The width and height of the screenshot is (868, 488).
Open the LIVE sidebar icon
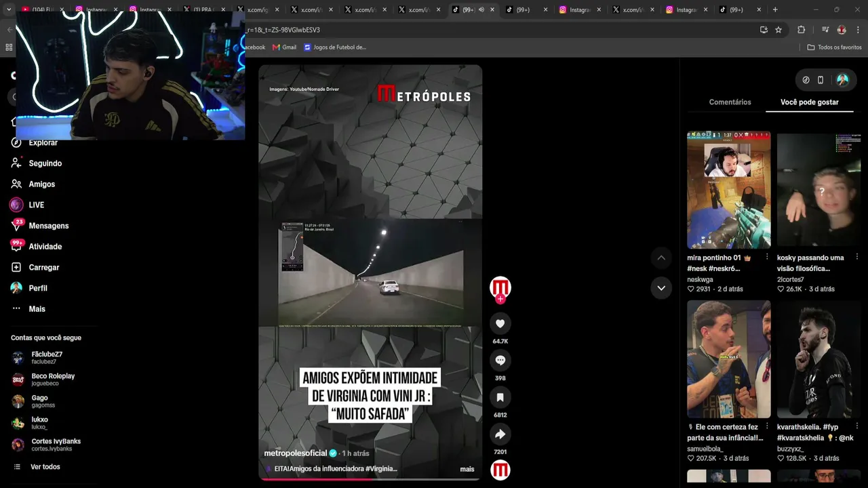click(x=16, y=205)
